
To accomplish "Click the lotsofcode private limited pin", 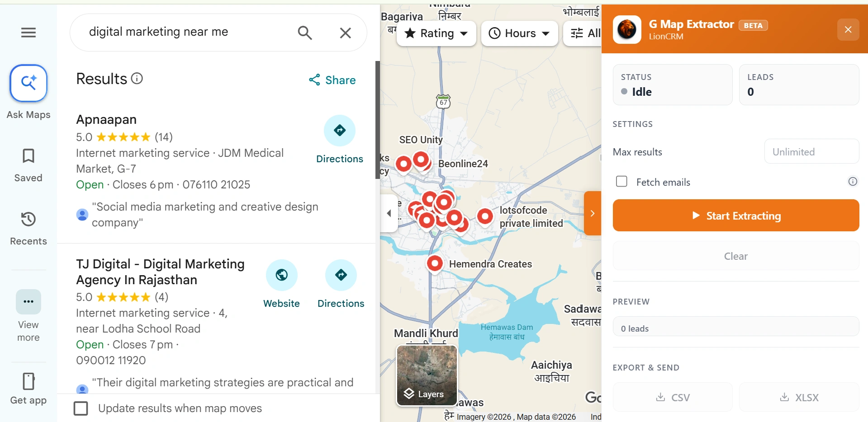I will [485, 216].
